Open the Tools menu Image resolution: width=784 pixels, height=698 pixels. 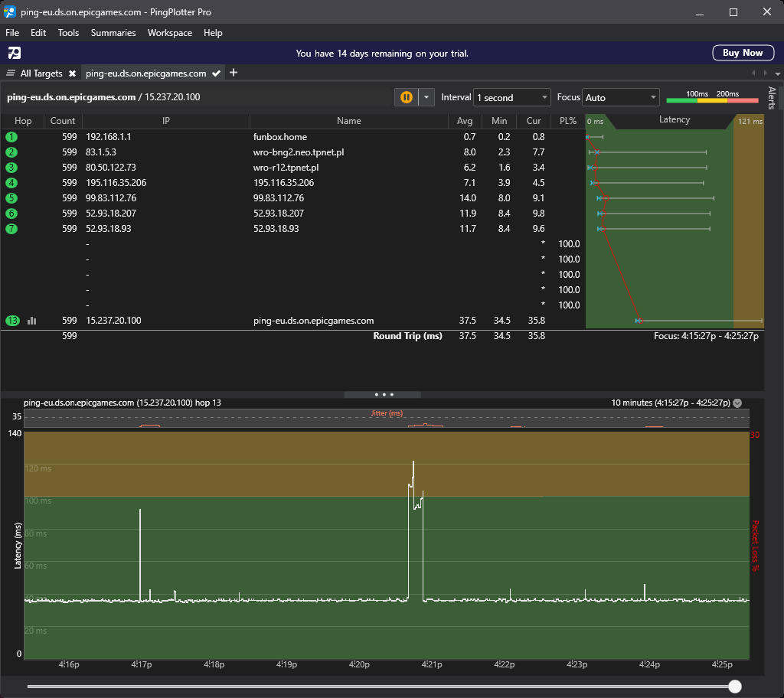[68, 33]
